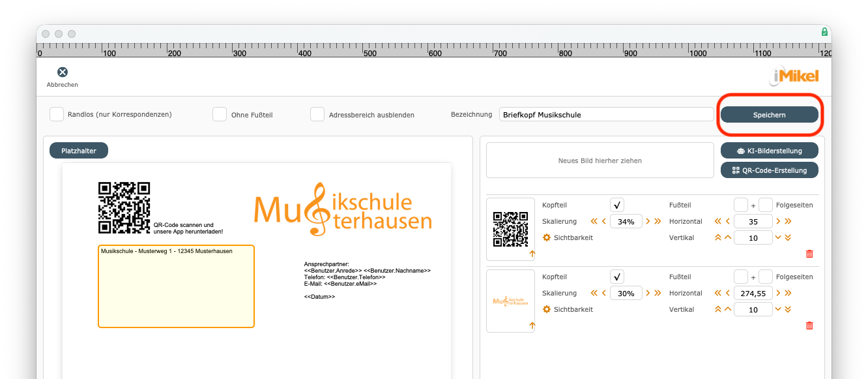Uncheck Kopfteil for the QR code image
Screen dimensions: 868x379
618,205
